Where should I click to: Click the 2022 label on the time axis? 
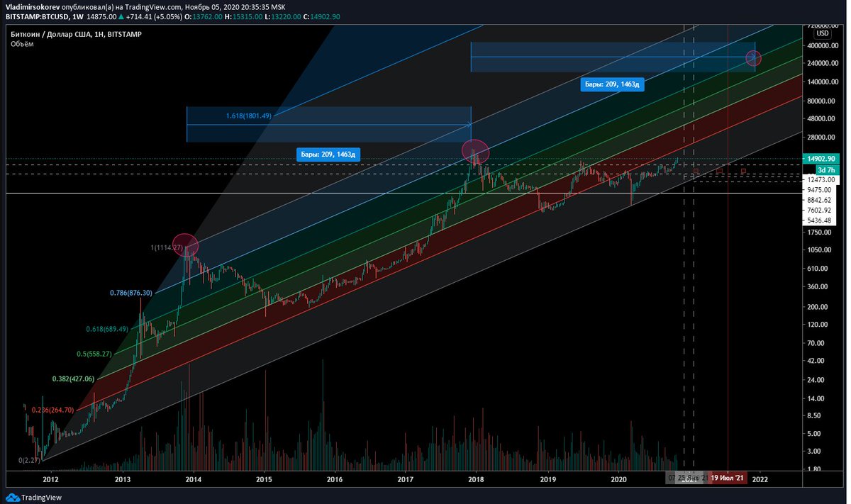tap(760, 479)
